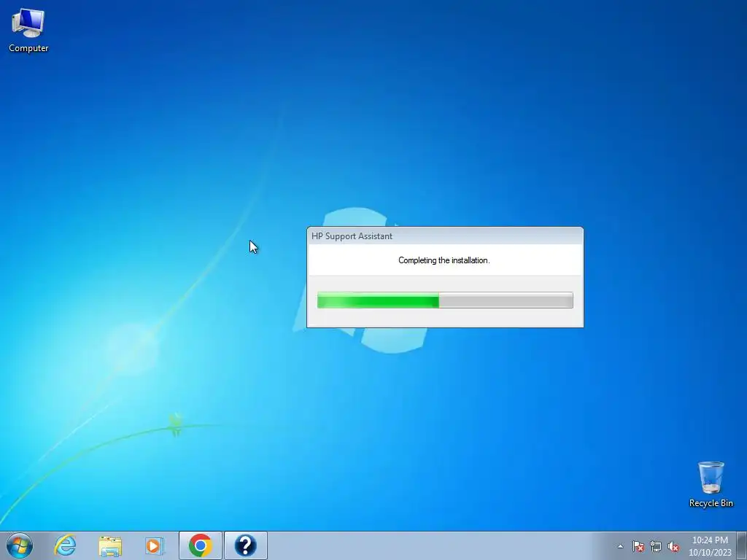
Task: Show hidden tray icons arrow
Action: [620, 546]
